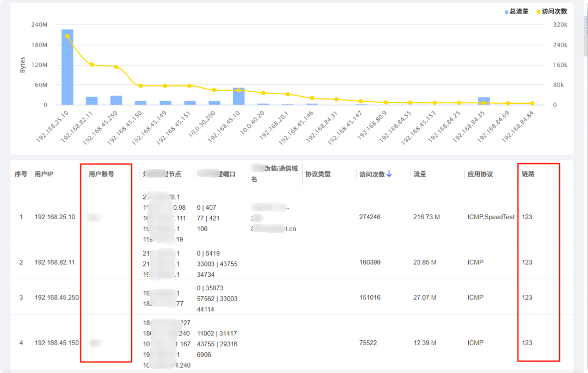This screenshot has height=373, width=588.
Task: Click the vertical scrollbar on the right edge
Action: pos(585,38)
